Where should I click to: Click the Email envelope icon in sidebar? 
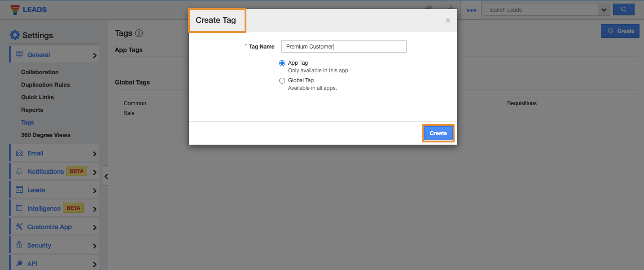pyautogui.click(x=19, y=153)
